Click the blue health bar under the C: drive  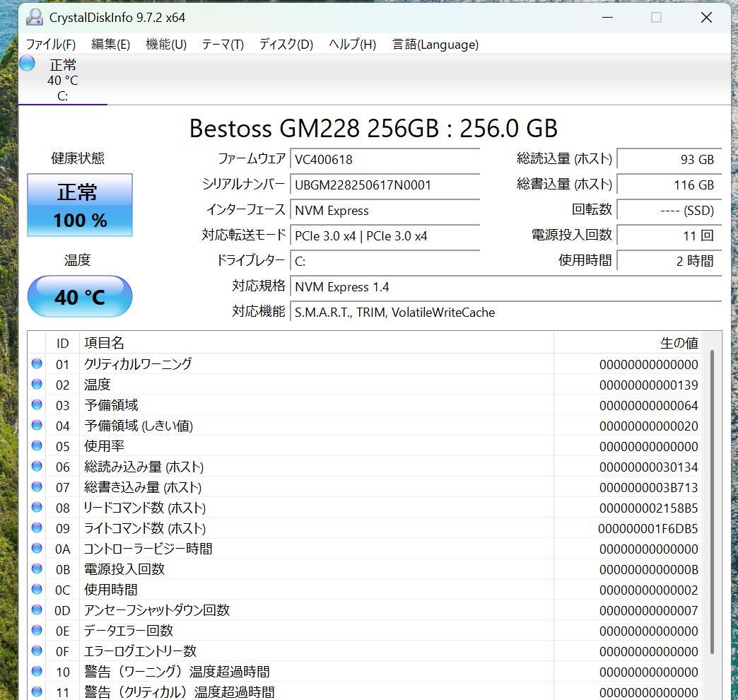click(63, 105)
